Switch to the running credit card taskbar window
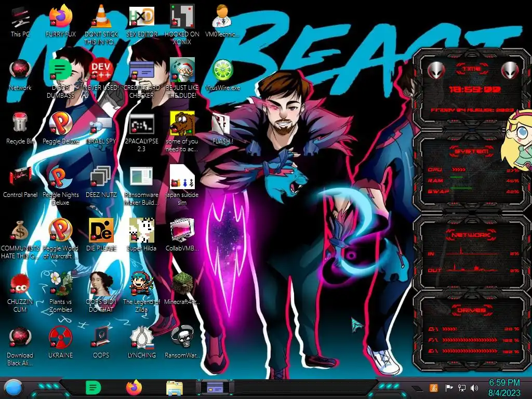The image size is (532, 399). (215, 388)
